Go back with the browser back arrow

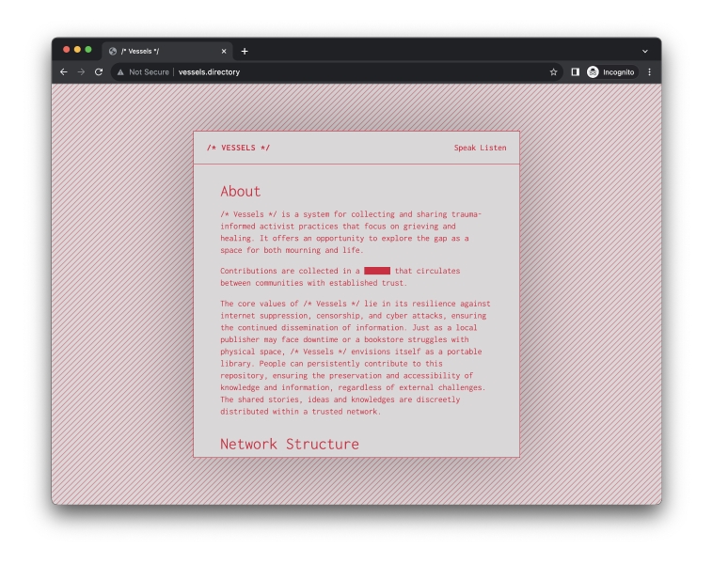(x=64, y=71)
